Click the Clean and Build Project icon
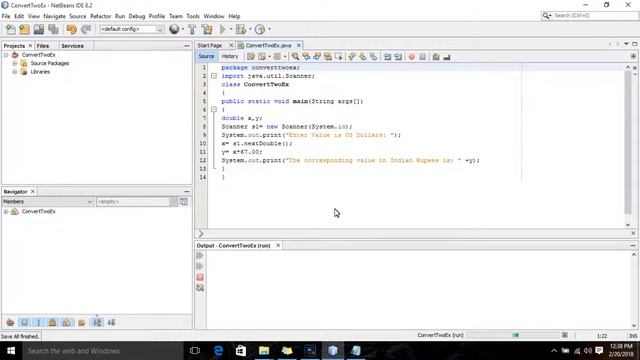This screenshot has height=360, width=640. pyautogui.click(x=207, y=29)
